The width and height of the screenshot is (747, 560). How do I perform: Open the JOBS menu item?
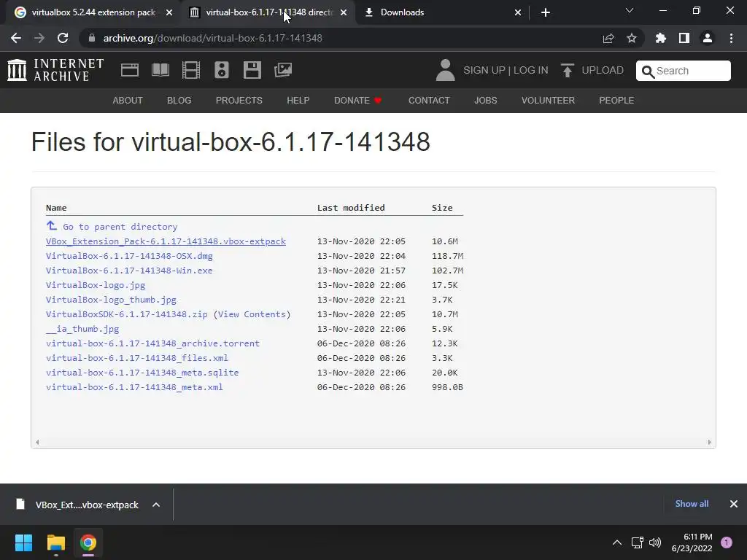(485, 101)
